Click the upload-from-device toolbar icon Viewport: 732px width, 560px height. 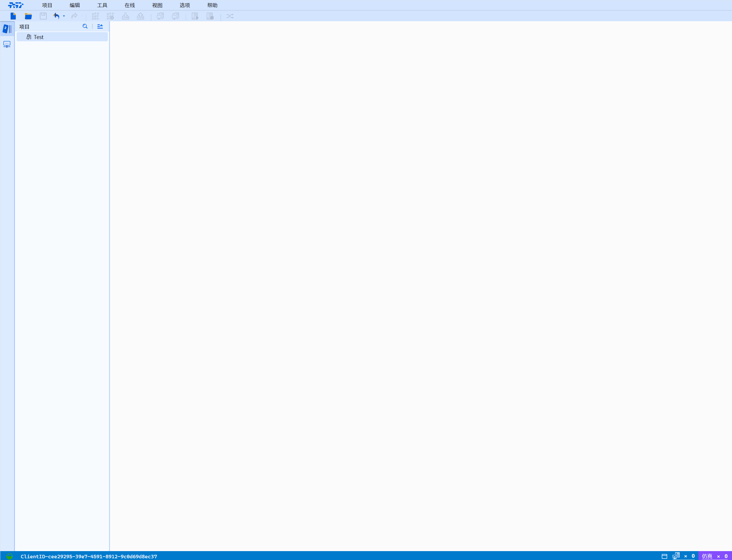coord(140,16)
